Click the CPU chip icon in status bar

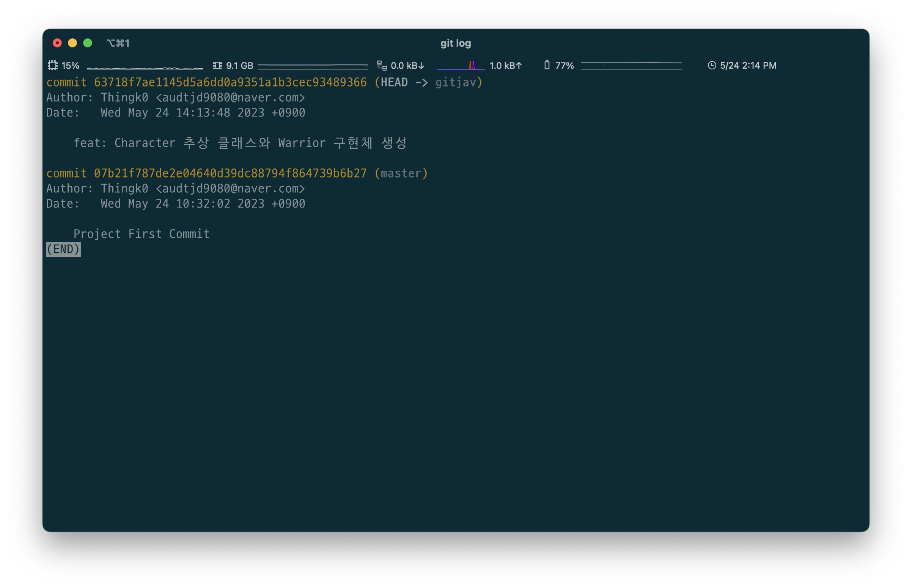pos(53,65)
